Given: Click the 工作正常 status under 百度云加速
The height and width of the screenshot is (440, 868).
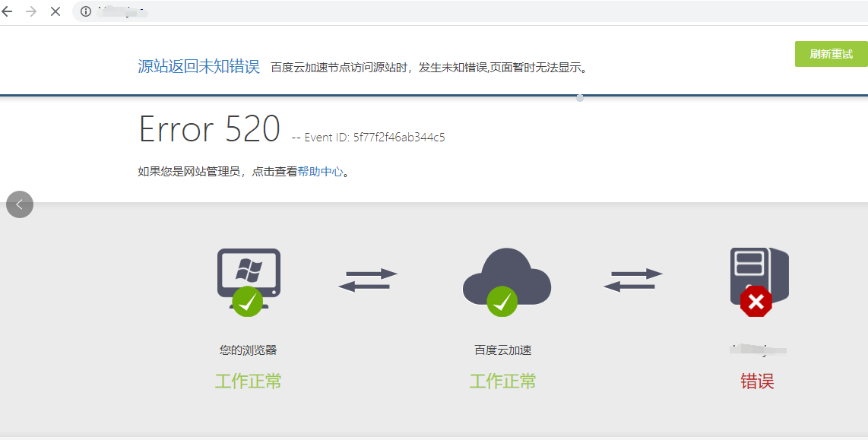Looking at the screenshot, I should [502, 381].
